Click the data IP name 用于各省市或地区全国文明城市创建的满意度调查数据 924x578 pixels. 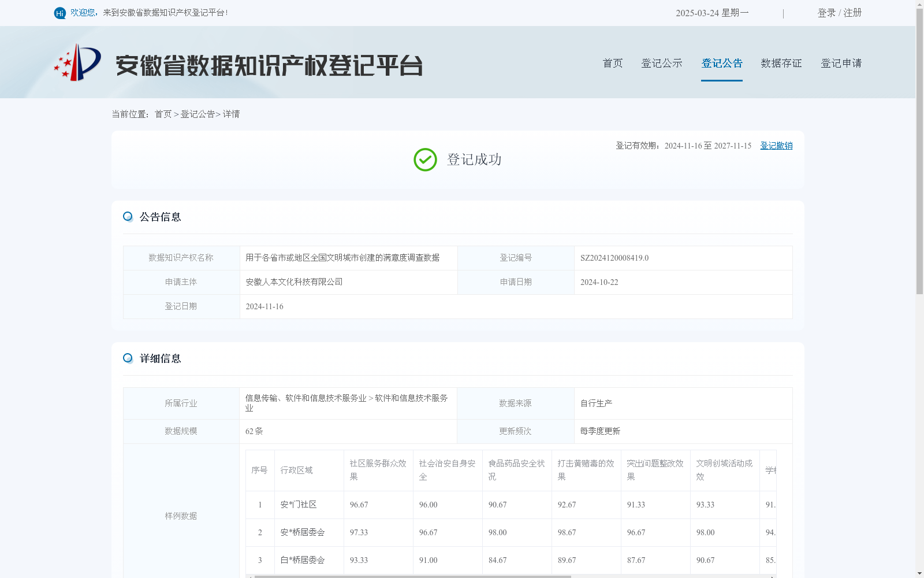click(342, 258)
